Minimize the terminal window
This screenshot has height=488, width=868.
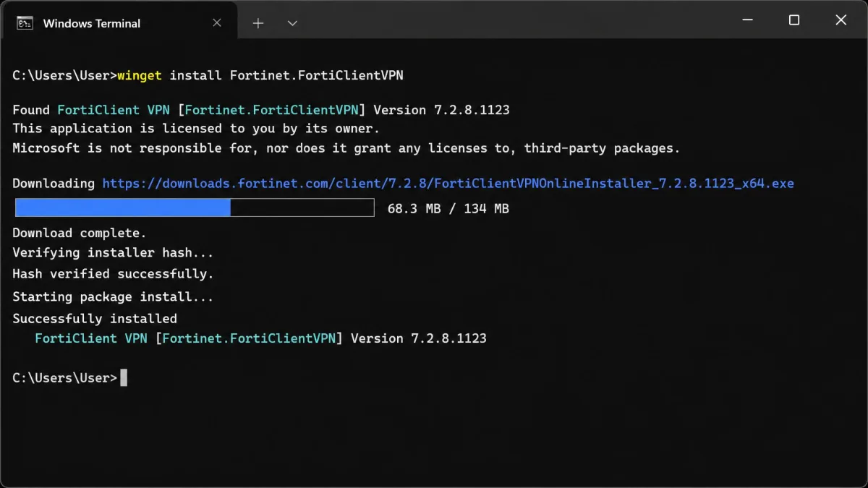[x=747, y=20]
